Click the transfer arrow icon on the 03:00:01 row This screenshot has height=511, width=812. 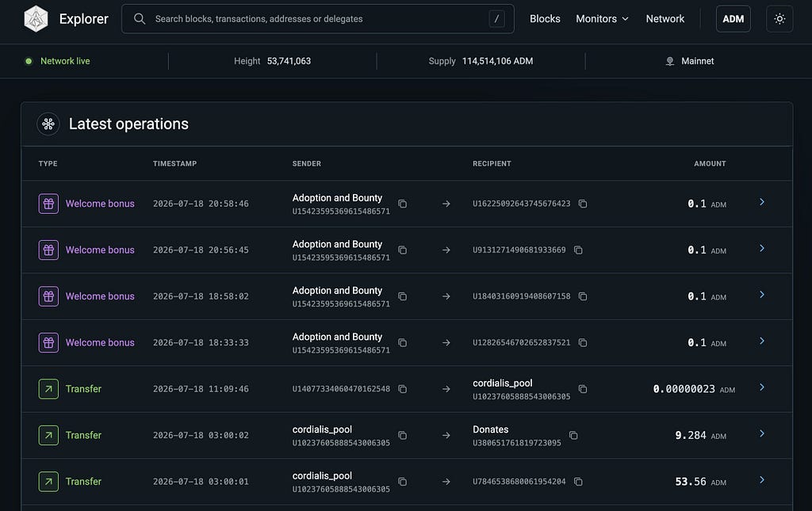(x=48, y=482)
